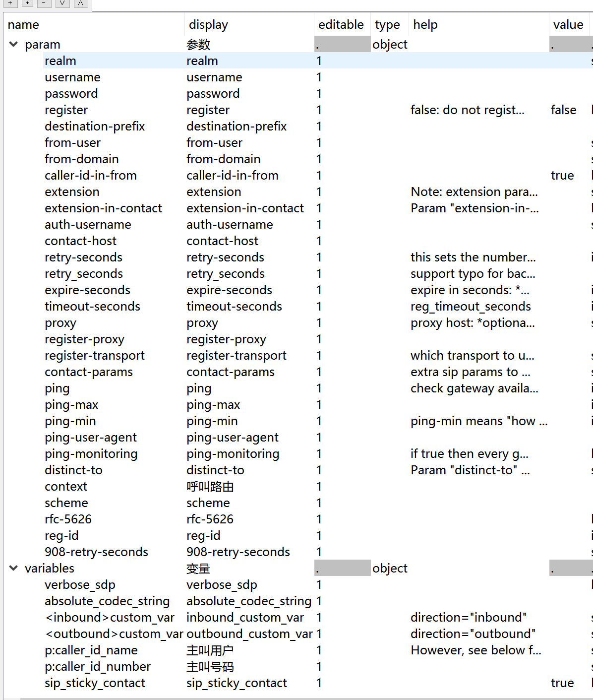Select the realm name cell

[x=60, y=61]
